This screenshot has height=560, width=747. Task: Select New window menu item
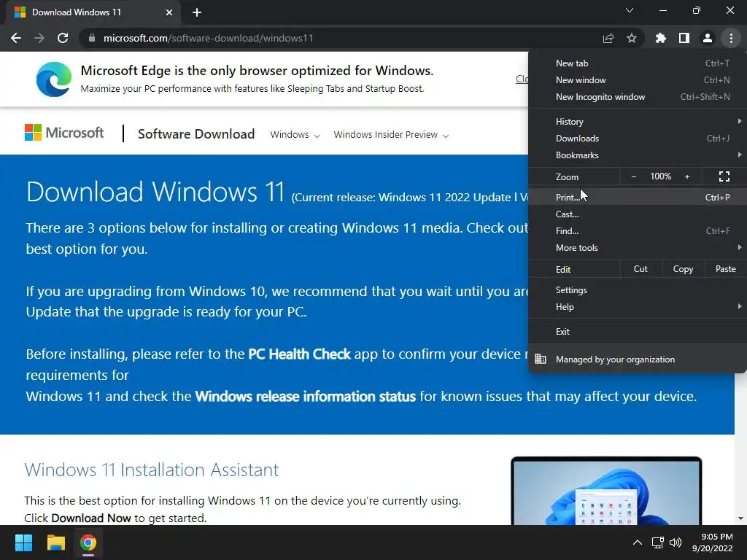click(x=638, y=80)
